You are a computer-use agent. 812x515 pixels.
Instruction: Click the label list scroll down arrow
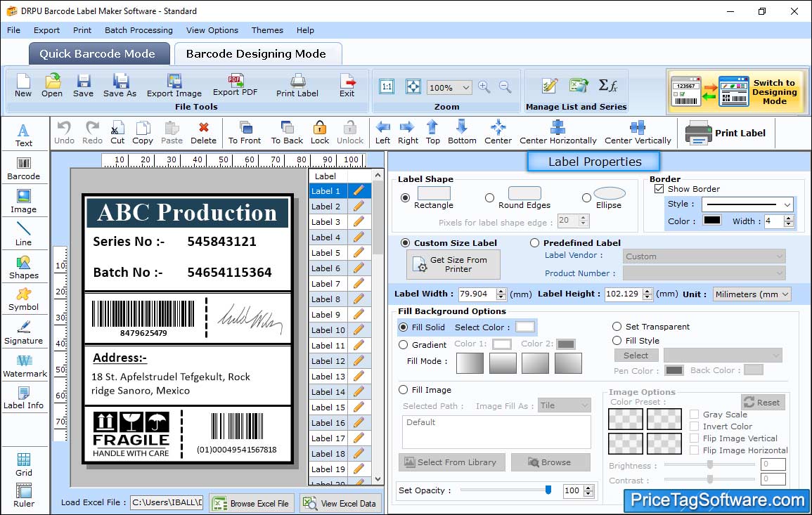click(378, 479)
